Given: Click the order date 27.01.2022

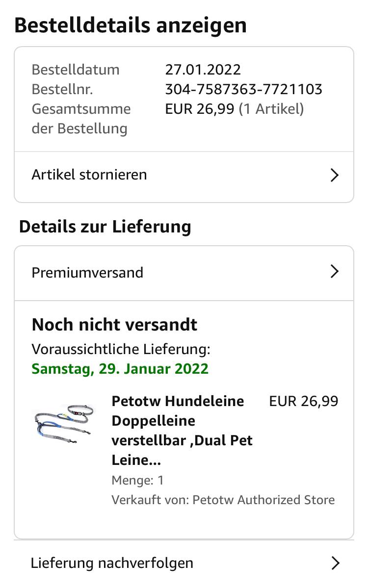Looking at the screenshot, I should [203, 70].
